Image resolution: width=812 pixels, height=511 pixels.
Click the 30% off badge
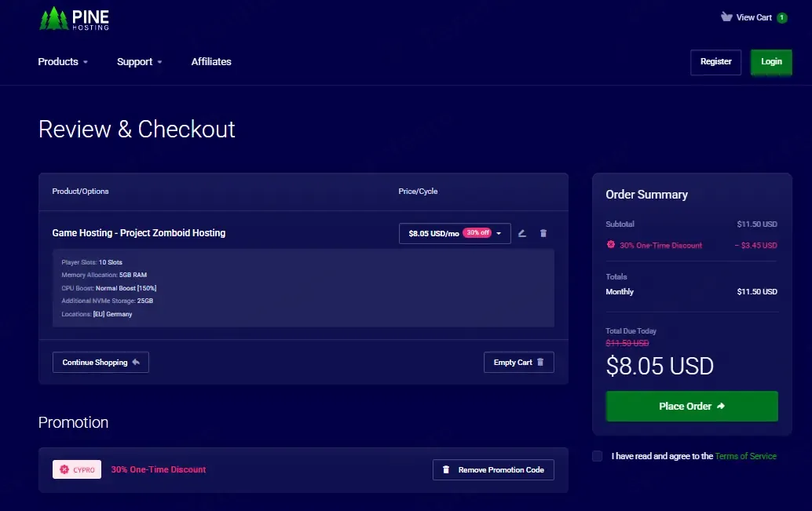477,233
